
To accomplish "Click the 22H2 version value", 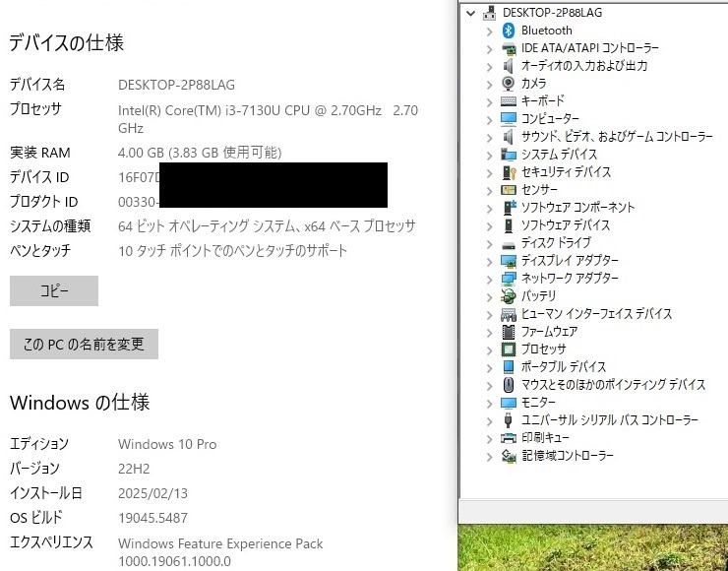I will click(134, 469).
